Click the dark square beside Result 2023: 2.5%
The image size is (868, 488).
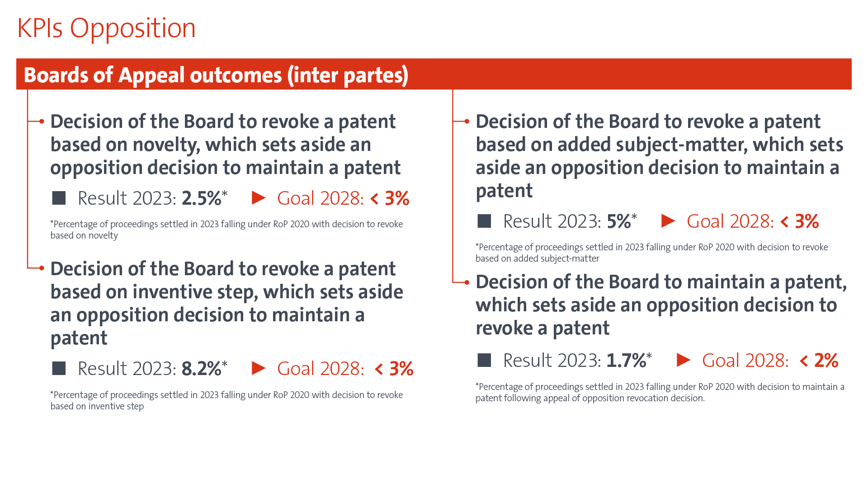pos(59,198)
